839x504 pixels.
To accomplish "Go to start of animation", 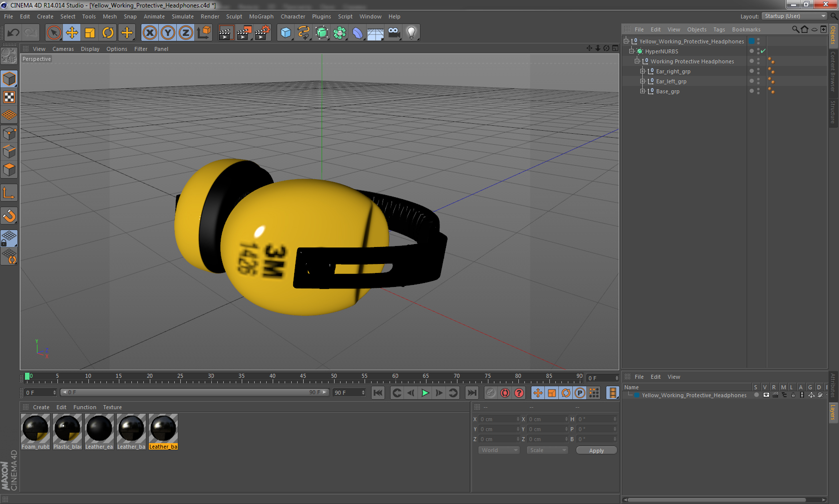I will (378, 393).
